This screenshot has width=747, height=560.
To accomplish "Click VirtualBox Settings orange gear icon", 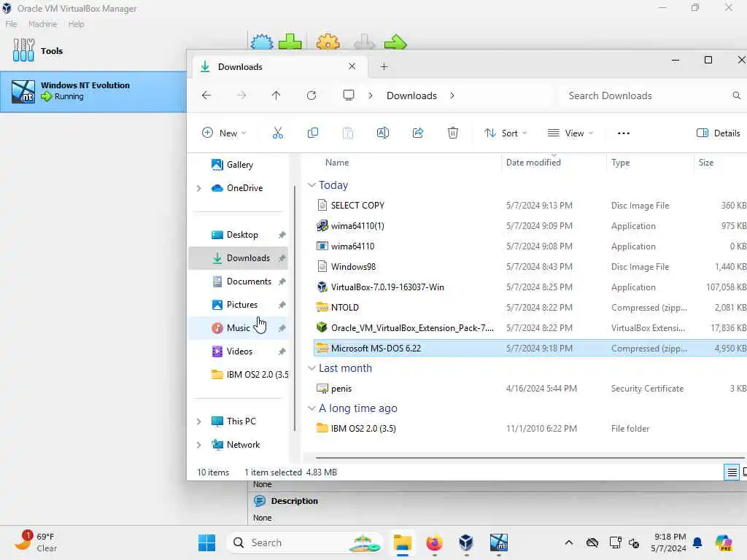I will (328, 42).
